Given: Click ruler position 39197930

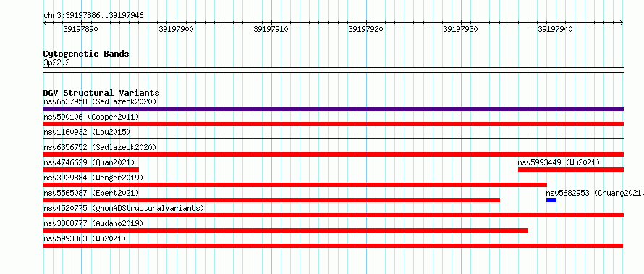Looking at the screenshot, I should coord(460,29).
